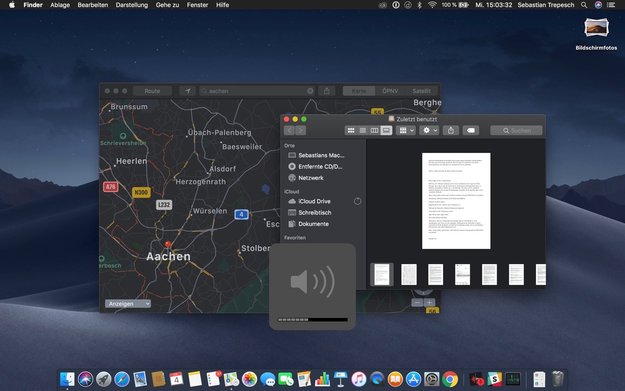Click current location arrow in Maps
This screenshot has width=625, height=391.
187,91
